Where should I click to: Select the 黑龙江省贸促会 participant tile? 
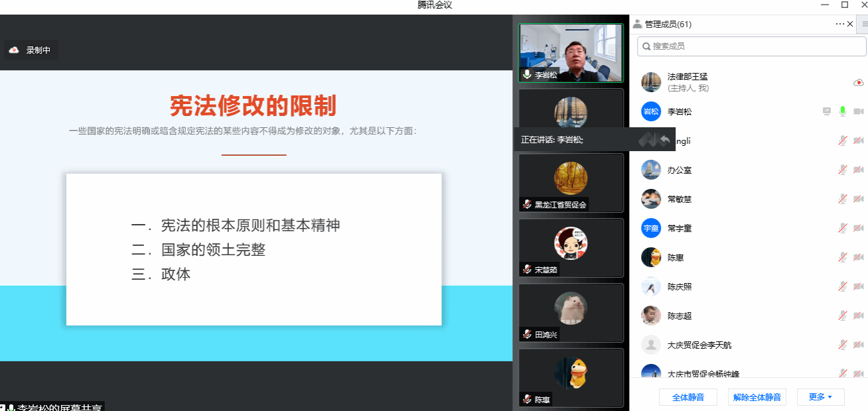point(571,183)
